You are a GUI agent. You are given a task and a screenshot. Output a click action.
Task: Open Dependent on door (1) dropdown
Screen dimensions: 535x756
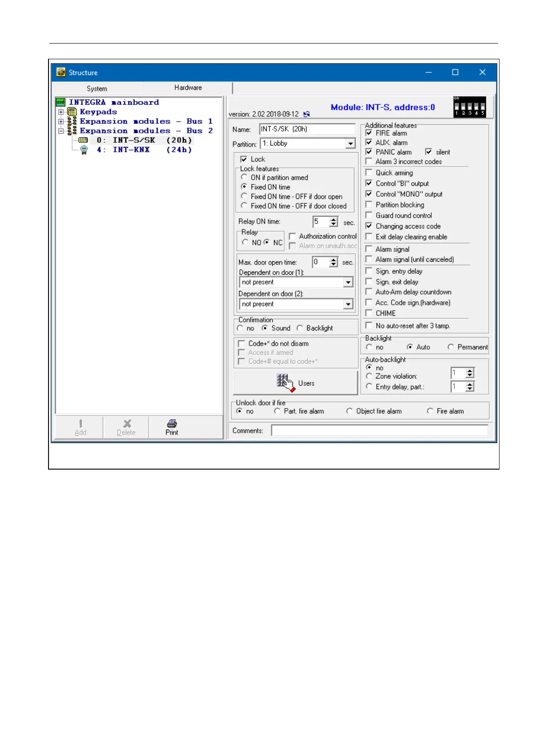(348, 282)
